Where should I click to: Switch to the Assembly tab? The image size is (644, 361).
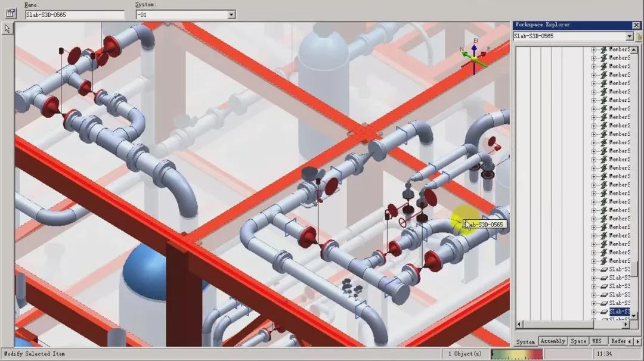552,341
